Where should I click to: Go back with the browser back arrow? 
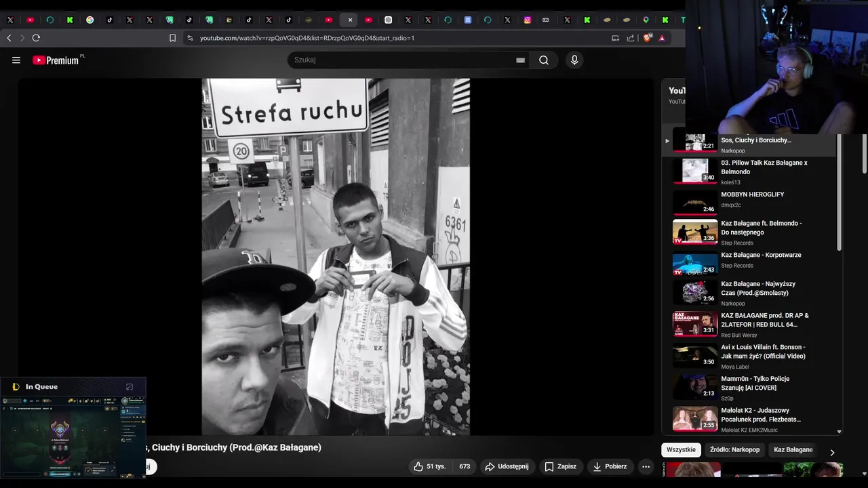9,38
